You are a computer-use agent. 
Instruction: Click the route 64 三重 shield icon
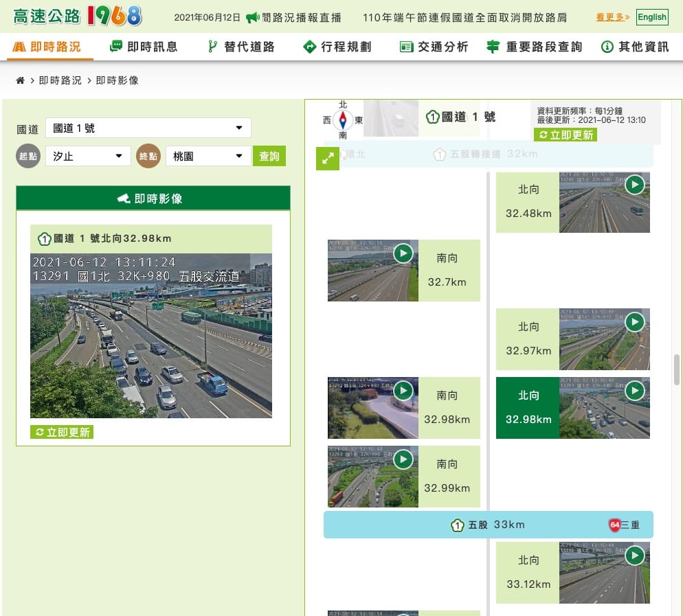click(615, 525)
